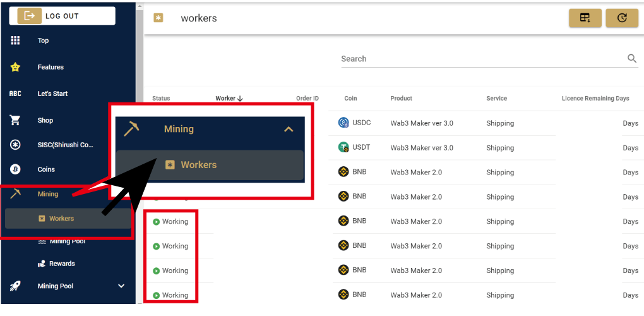Image resolution: width=644 pixels, height=316 pixels.
Task: Expand the rocket Mining Pool chevron
Action: click(121, 286)
